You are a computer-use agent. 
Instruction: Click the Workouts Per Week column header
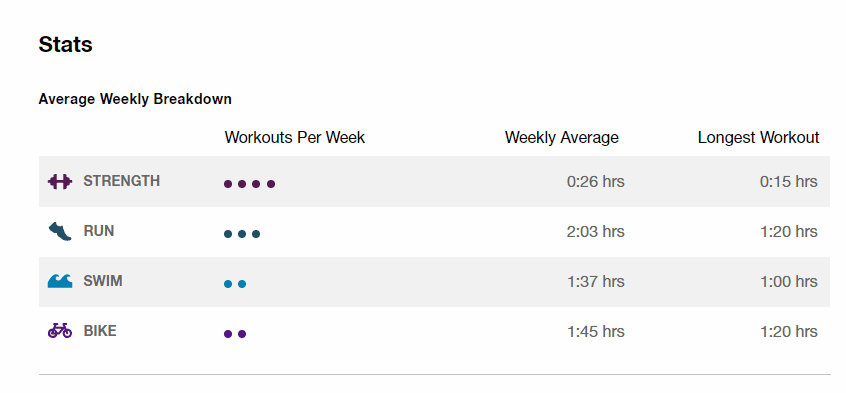[295, 138]
